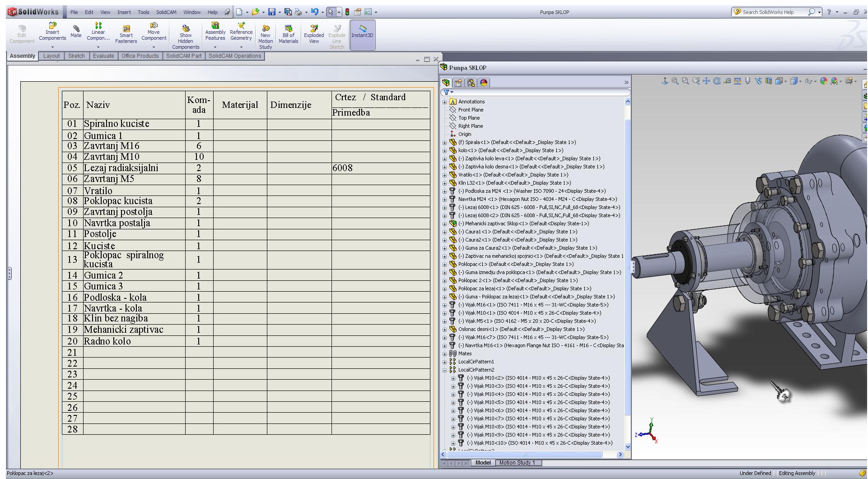
Task: Expand the Annotations folder
Action: point(445,102)
